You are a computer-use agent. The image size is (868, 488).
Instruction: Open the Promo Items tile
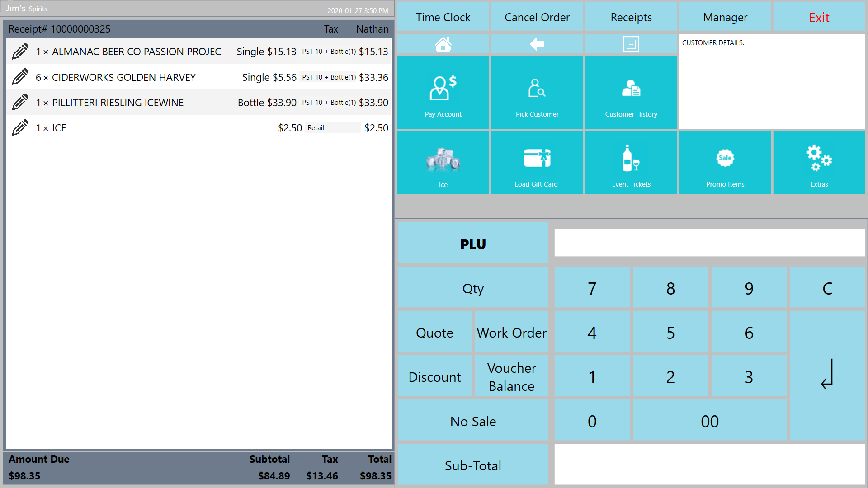click(725, 163)
